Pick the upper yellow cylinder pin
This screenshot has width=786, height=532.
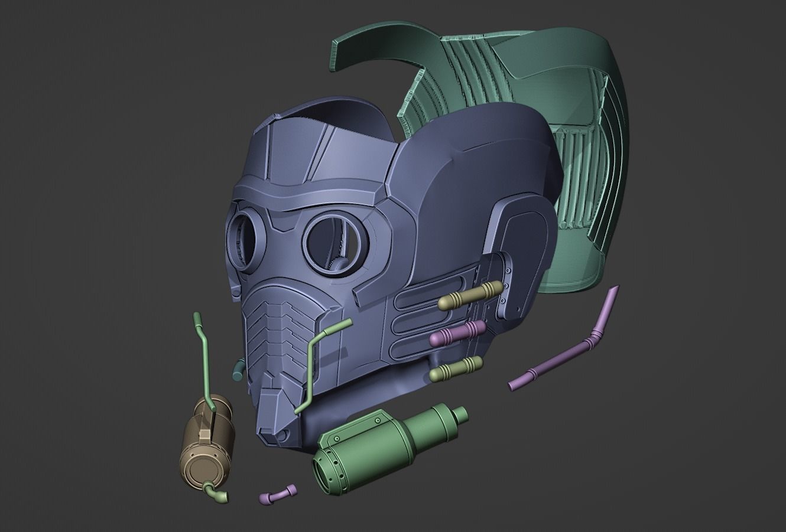(x=471, y=295)
